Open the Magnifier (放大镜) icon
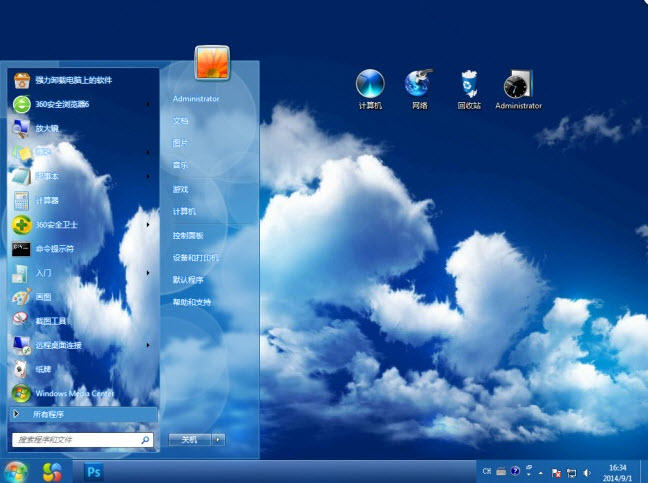This screenshot has height=483, width=648. coord(20,128)
